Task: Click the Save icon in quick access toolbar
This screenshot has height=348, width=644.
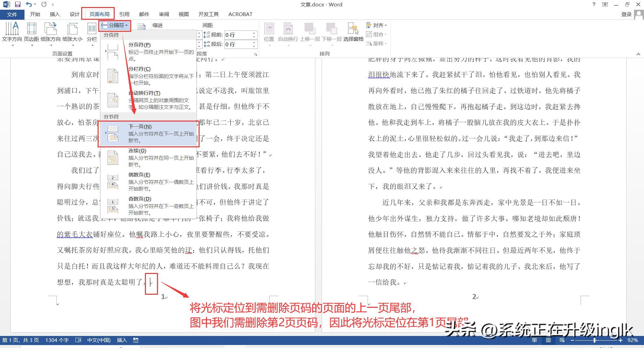Action: 18,4
